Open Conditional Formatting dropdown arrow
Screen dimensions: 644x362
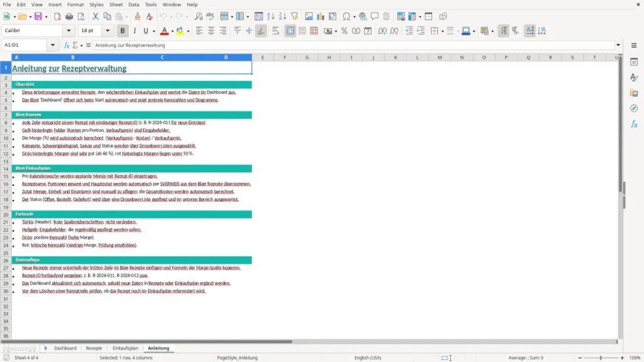point(492,31)
